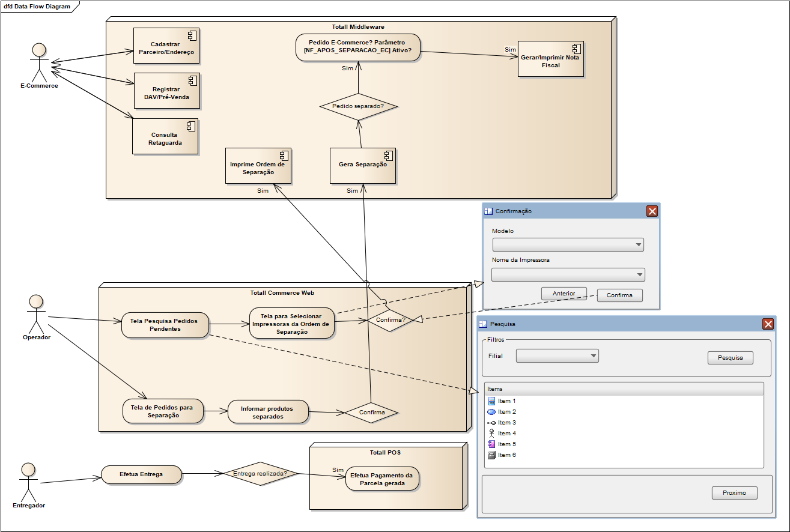This screenshot has width=790, height=532.
Task: Select the E-Commerce actor figure
Action: click(x=40, y=62)
